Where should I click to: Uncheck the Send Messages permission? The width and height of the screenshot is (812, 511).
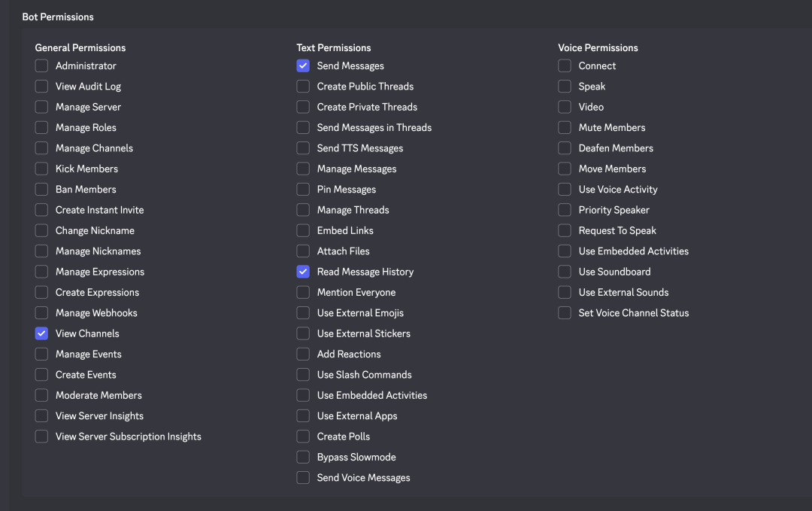click(x=303, y=66)
